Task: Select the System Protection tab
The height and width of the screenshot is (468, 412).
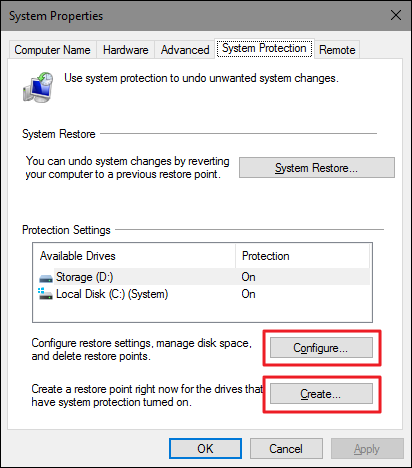Action: click(x=264, y=48)
